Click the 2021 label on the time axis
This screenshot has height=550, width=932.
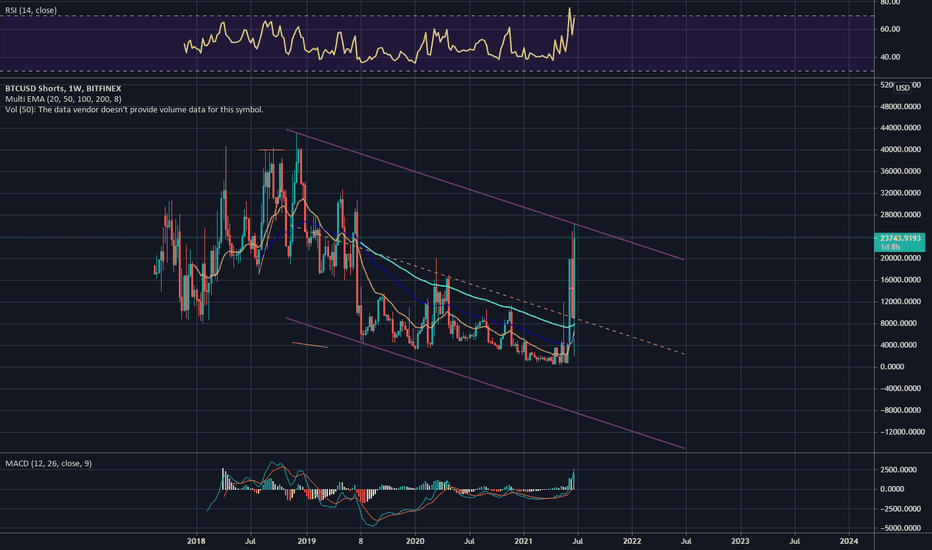click(x=524, y=541)
